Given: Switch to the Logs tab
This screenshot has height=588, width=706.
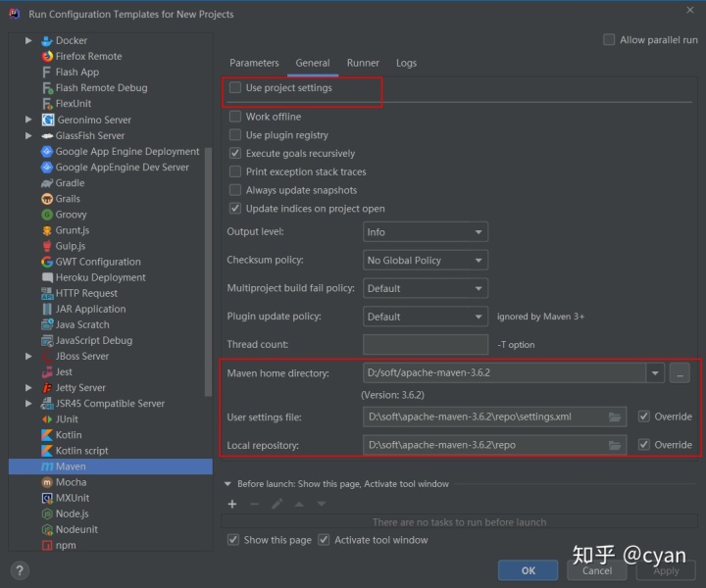Looking at the screenshot, I should 406,63.
